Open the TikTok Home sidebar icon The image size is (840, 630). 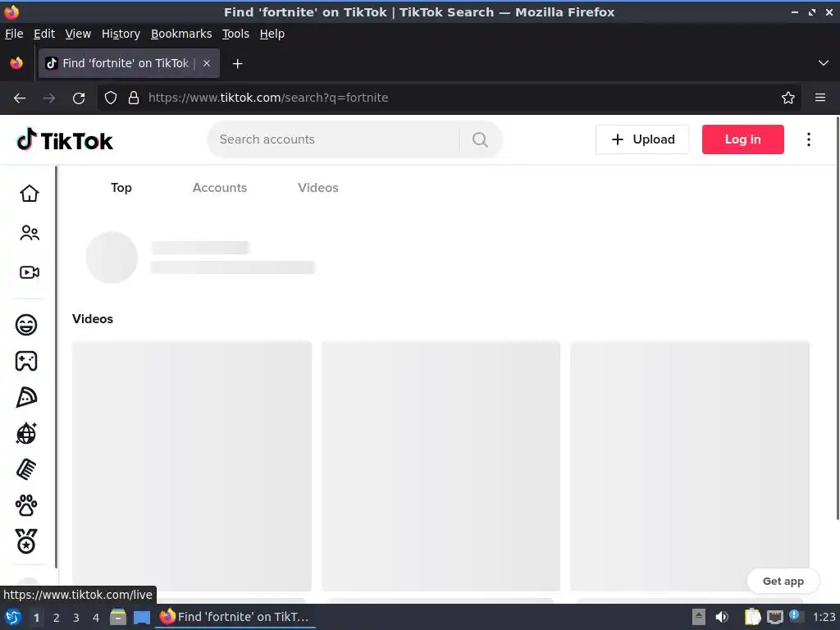click(x=30, y=194)
